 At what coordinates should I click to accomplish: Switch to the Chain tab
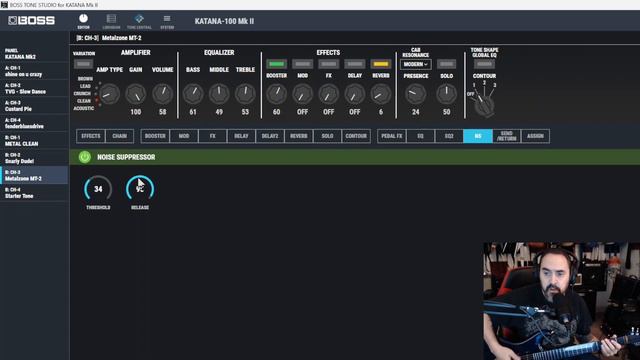click(120, 136)
